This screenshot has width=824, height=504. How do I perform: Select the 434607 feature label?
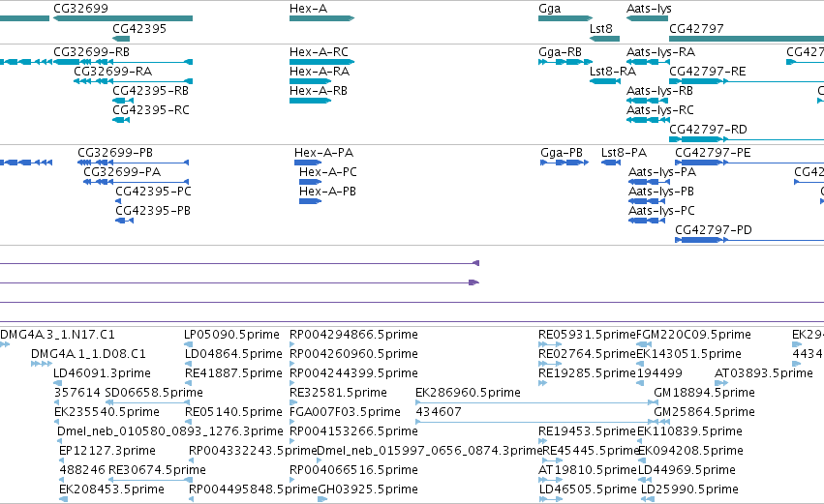point(439,412)
